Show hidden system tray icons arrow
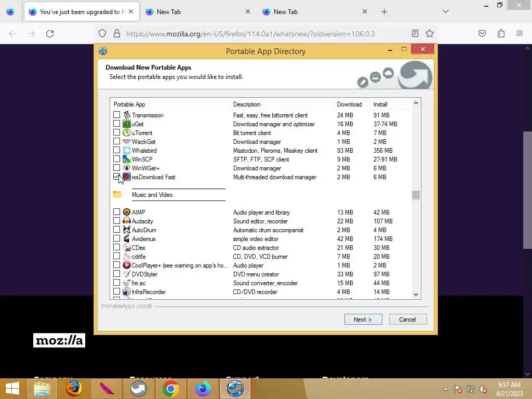The image size is (532, 399). pyautogui.click(x=445, y=389)
